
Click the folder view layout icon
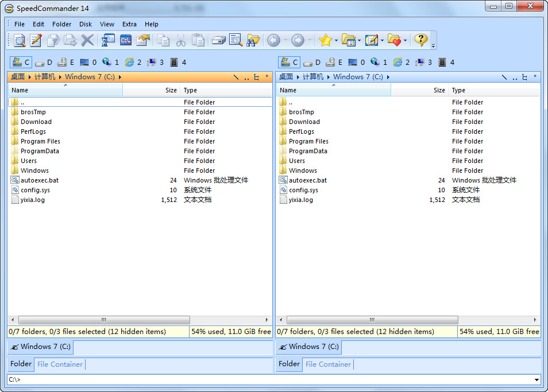click(x=349, y=40)
